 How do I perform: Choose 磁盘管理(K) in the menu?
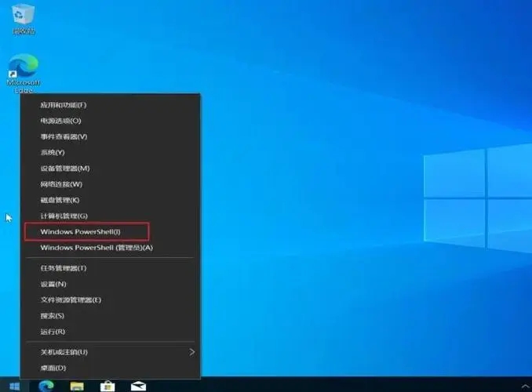click(x=60, y=200)
